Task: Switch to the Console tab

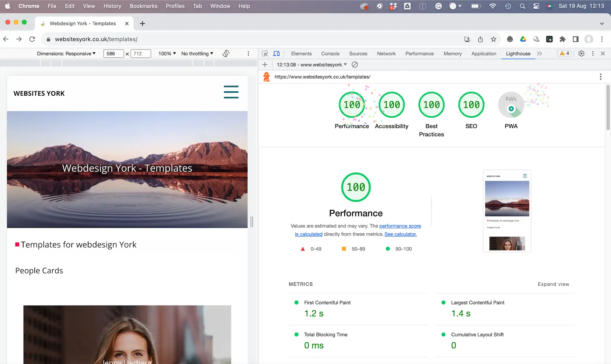Action: (330, 53)
